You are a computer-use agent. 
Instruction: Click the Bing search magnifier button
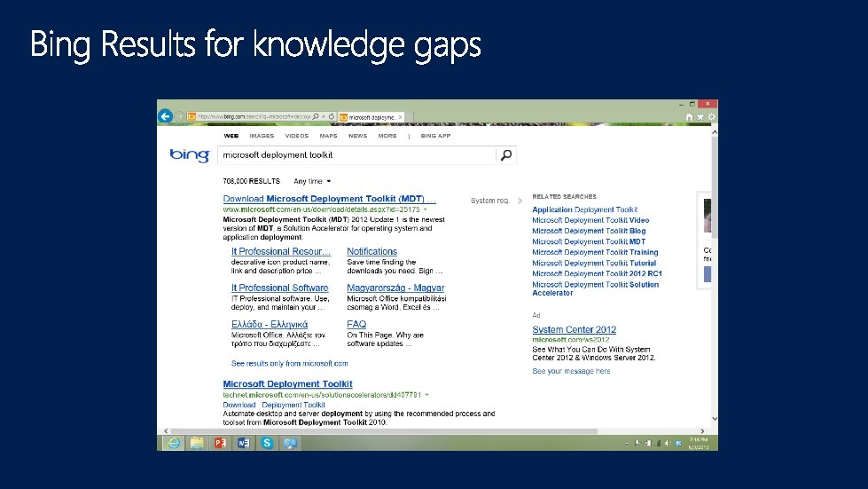click(x=506, y=155)
